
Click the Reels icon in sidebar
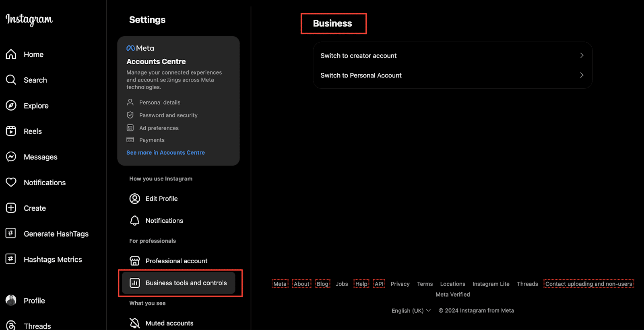coord(11,131)
